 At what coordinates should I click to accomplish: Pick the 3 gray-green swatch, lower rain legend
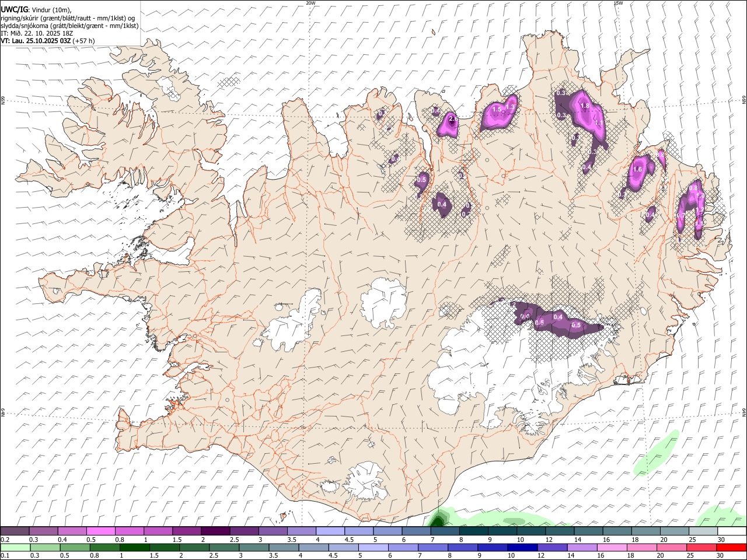tap(254, 548)
